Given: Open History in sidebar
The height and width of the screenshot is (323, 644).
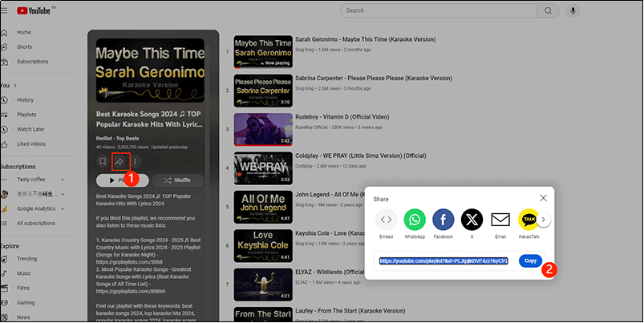Looking at the screenshot, I should [25, 100].
